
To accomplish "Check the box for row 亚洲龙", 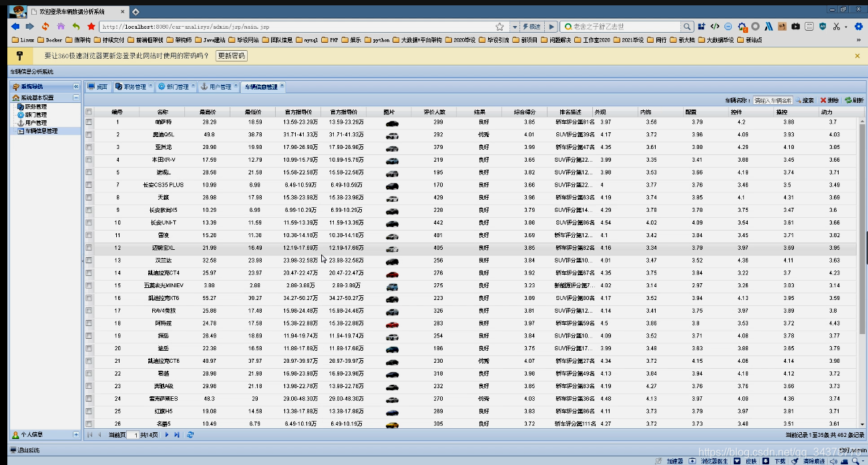I will (x=89, y=147).
